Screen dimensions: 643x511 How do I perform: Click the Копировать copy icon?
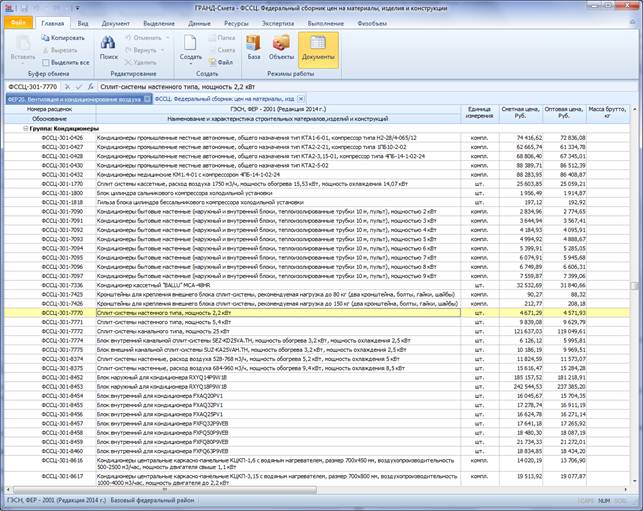point(45,38)
